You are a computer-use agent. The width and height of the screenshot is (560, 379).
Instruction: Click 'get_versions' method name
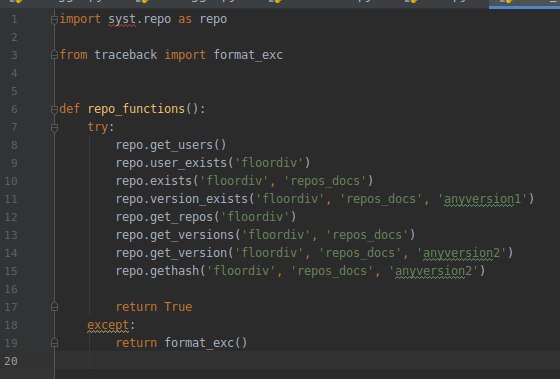pyautogui.click(x=192, y=235)
